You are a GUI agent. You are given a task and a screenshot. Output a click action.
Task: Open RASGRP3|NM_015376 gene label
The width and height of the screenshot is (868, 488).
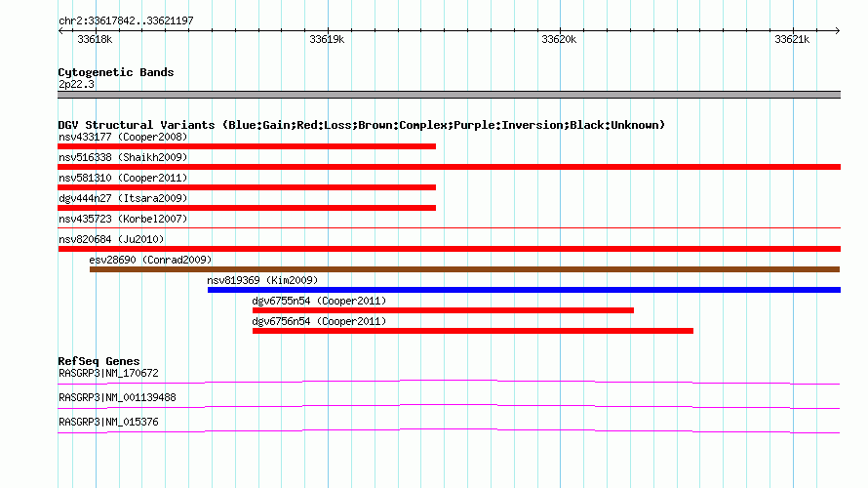[x=108, y=422]
